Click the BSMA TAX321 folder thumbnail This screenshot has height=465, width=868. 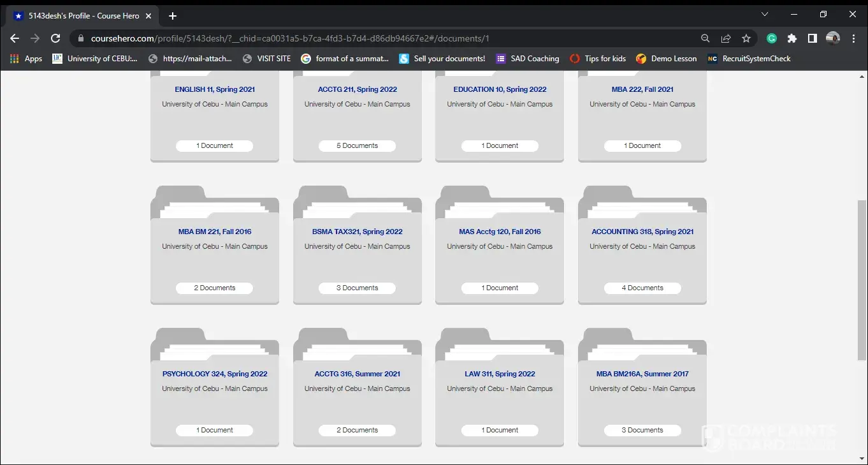pos(357,202)
